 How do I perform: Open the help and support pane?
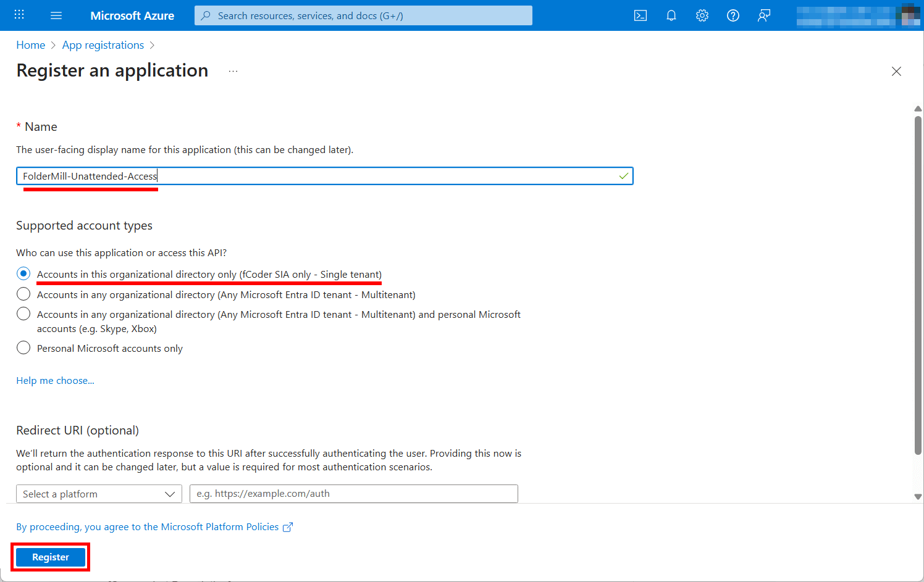coord(733,15)
